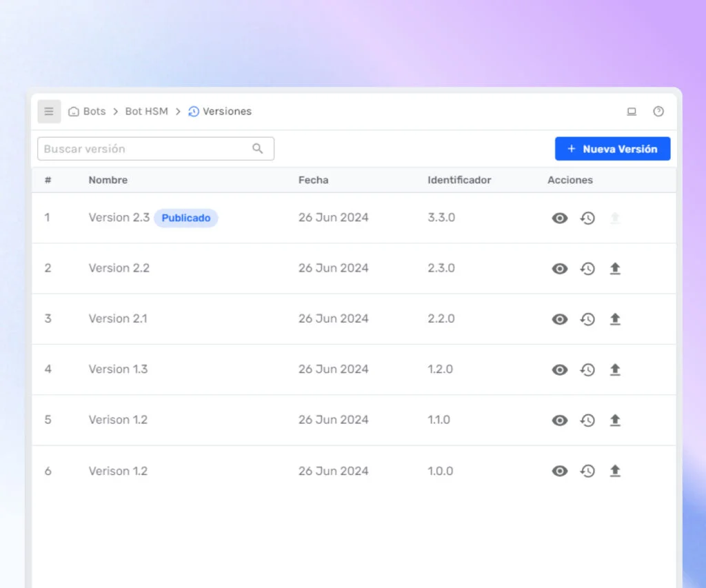The image size is (706, 588).
Task: Publish Version 1.3 using upload icon
Action: (x=615, y=369)
